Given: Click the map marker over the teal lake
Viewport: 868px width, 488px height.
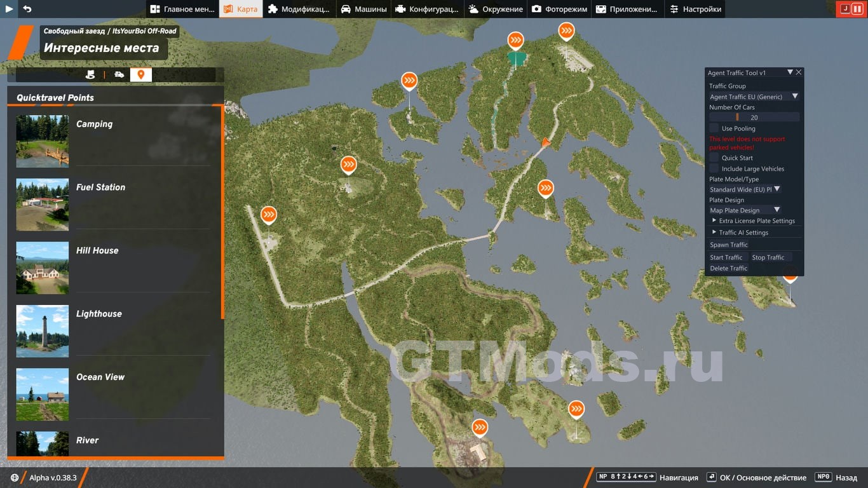Looking at the screenshot, I should click(516, 41).
